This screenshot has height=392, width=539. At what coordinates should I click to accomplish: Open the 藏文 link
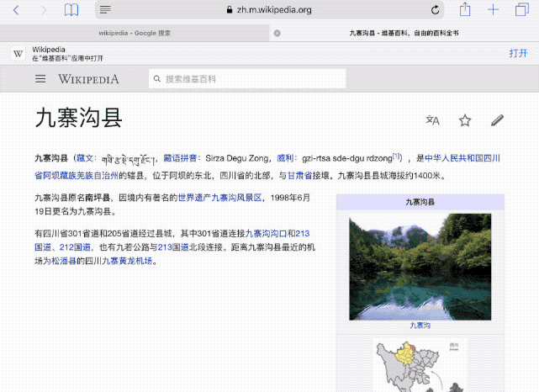[85, 158]
